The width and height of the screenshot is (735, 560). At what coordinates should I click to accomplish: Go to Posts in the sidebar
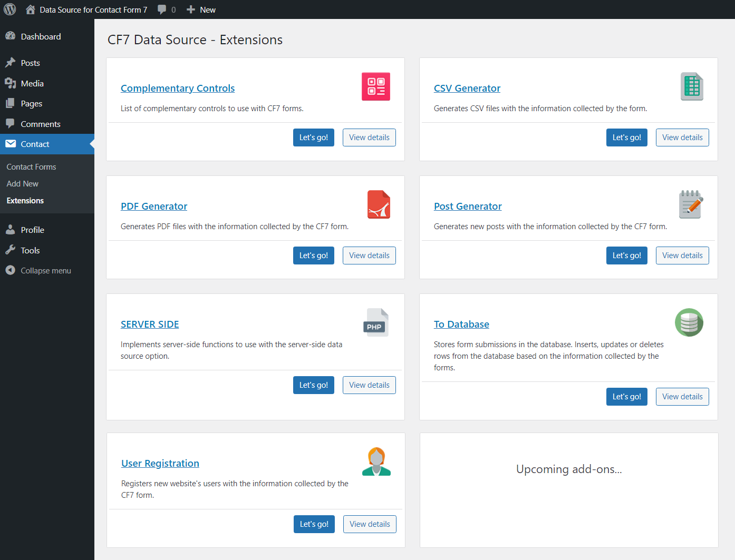(x=47, y=63)
